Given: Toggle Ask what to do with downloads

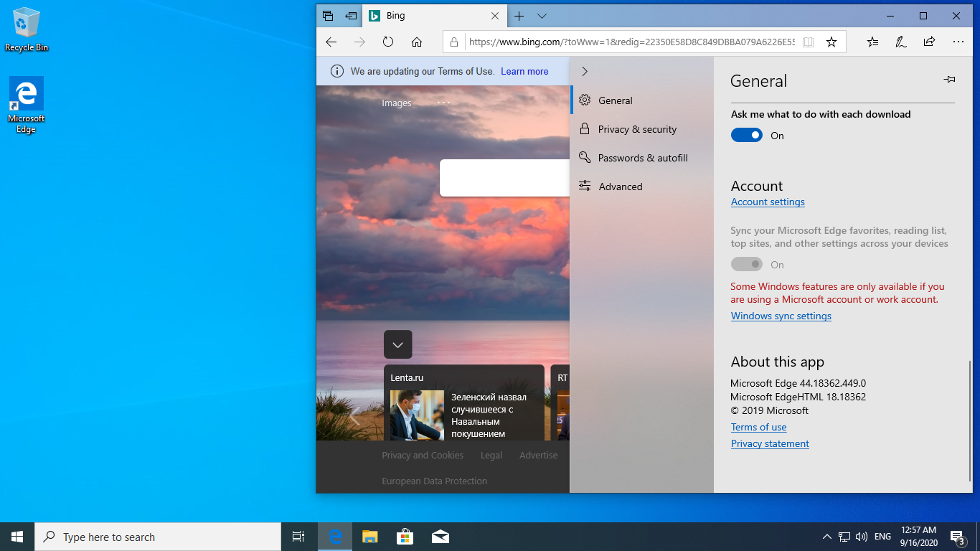Looking at the screenshot, I should click(747, 135).
